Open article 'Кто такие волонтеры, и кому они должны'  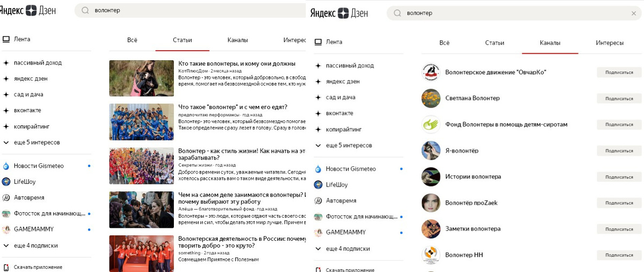237,63
